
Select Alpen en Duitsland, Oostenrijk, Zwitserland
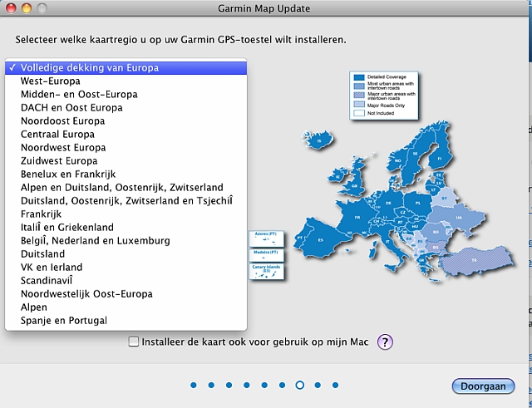(126, 188)
